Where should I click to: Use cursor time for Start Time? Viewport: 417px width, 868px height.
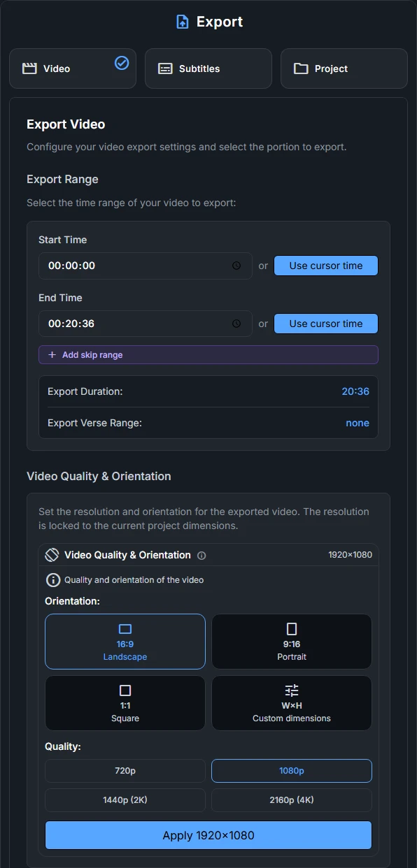point(326,266)
